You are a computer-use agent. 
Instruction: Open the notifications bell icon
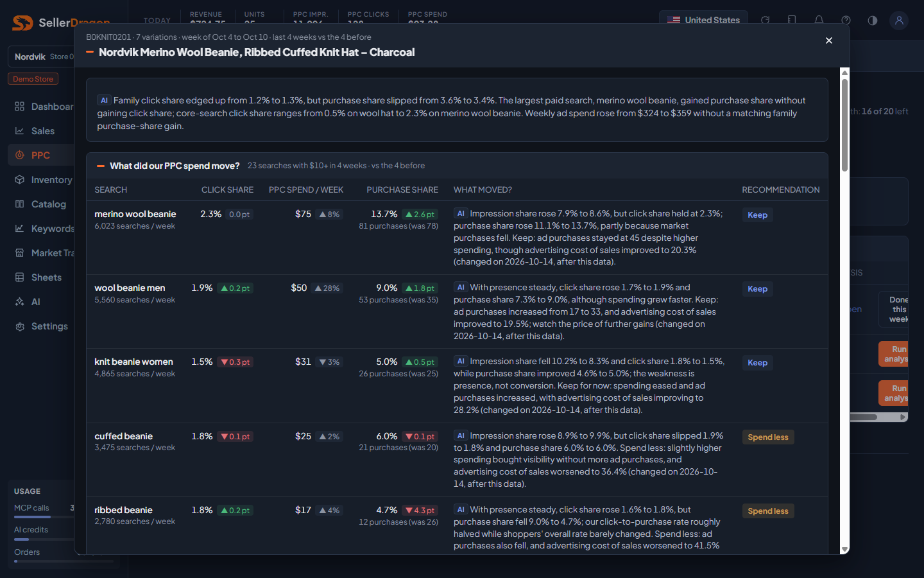pos(819,20)
